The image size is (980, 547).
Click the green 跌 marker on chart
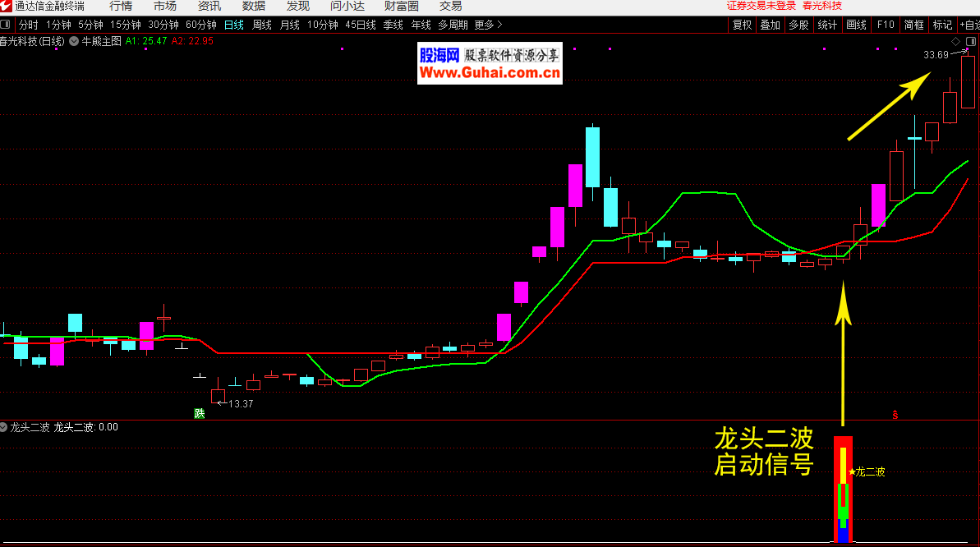pos(199,413)
